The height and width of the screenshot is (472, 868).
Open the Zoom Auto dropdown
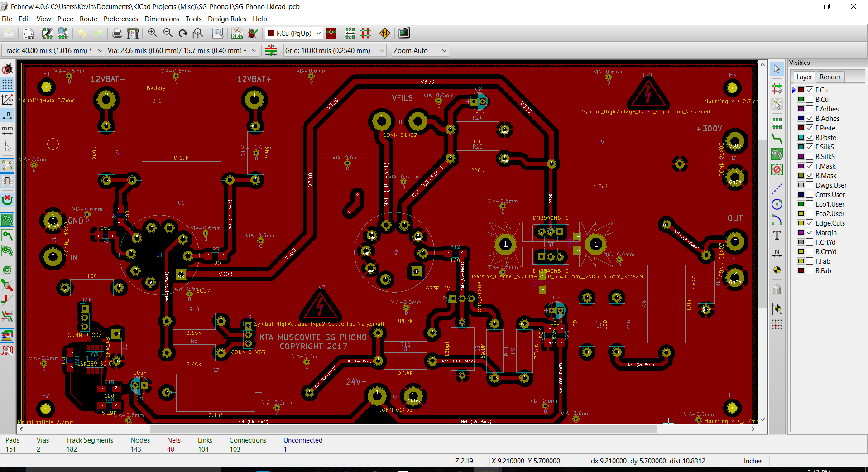click(x=420, y=50)
